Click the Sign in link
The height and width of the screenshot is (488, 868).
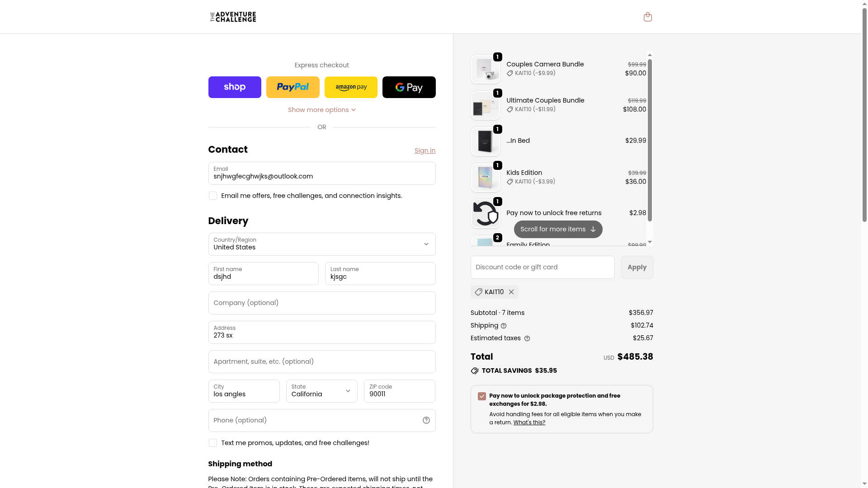[425, 150]
